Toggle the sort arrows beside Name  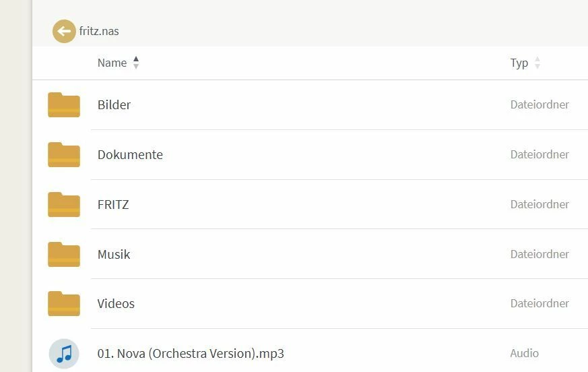136,63
